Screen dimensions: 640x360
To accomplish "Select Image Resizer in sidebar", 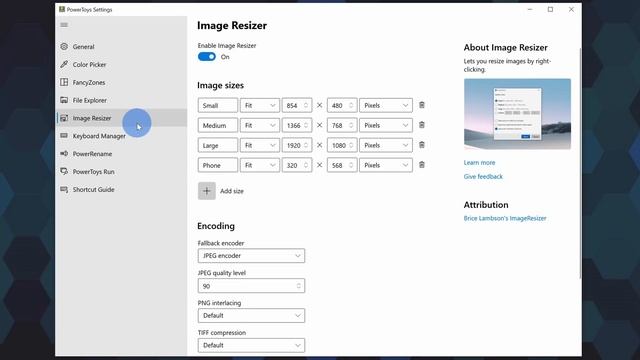I will (121, 118).
